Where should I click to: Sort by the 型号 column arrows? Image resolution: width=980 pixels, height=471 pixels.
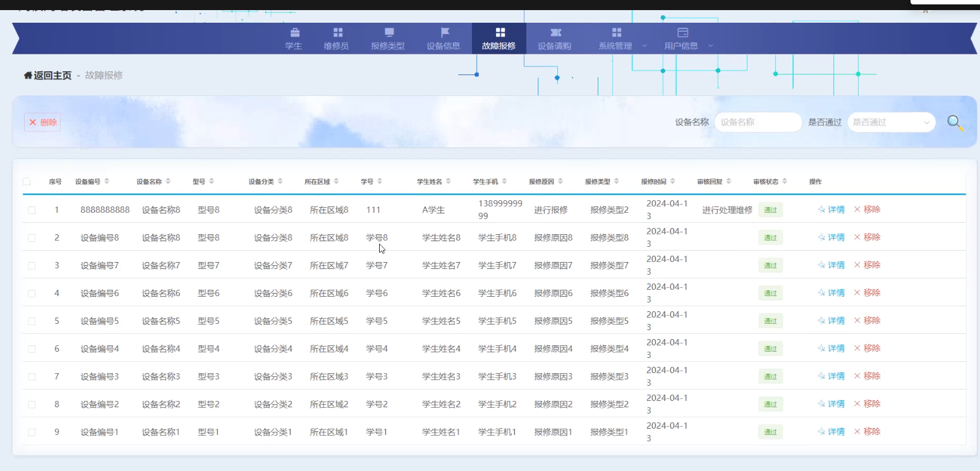point(212,181)
